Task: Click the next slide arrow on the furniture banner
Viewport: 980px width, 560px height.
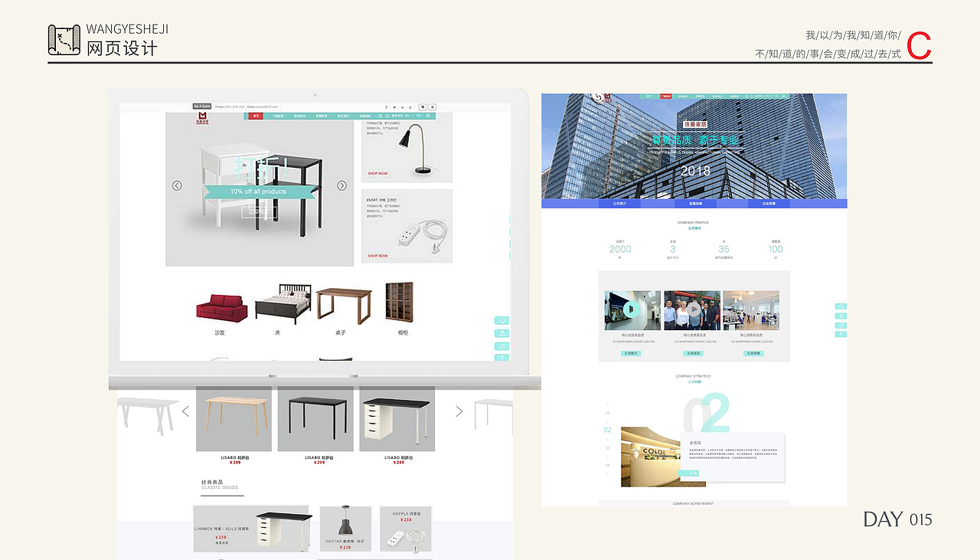Action: click(x=342, y=185)
